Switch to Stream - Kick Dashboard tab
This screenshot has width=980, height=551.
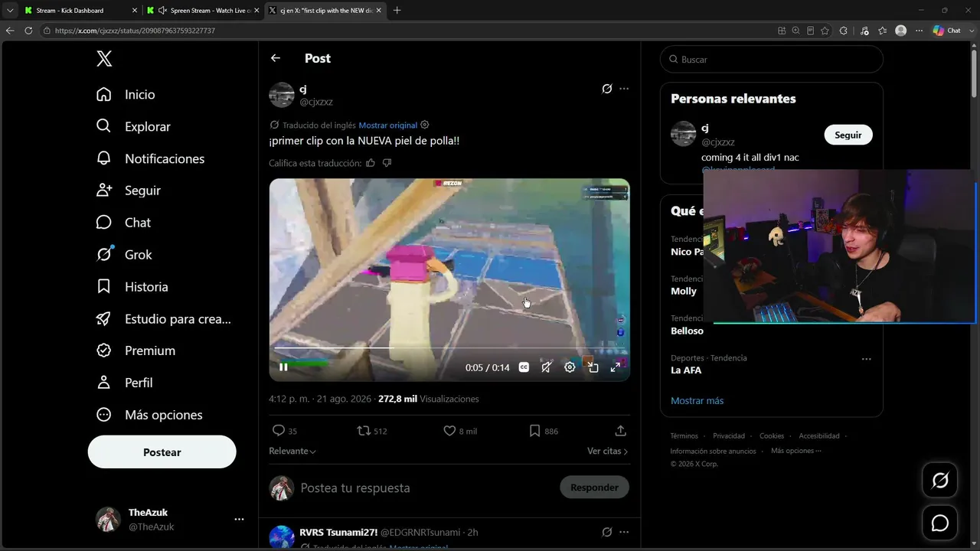(x=80, y=10)
